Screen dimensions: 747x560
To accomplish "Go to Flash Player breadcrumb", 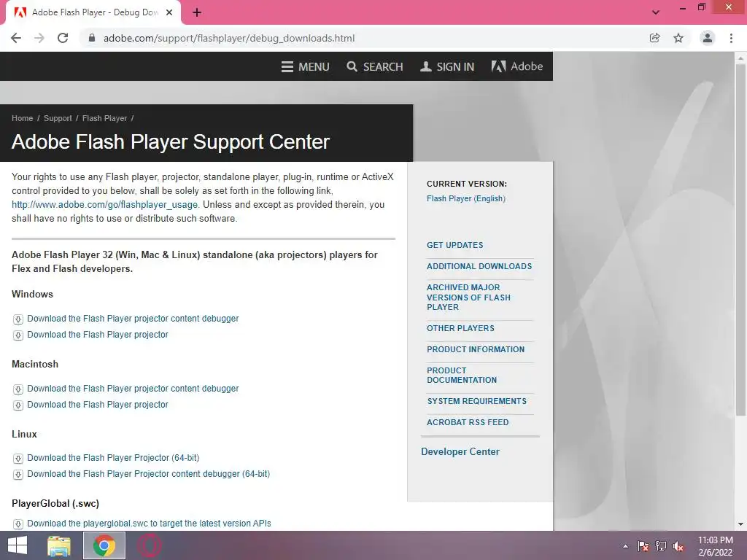I will [x=105, y=118].
